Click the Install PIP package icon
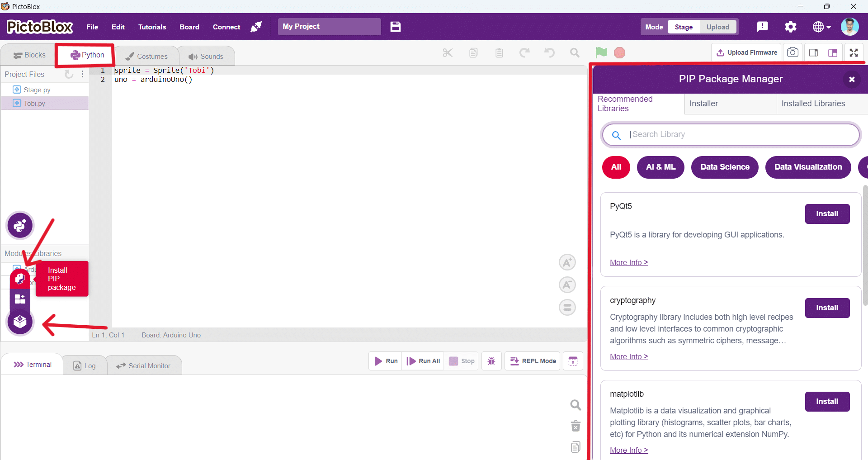The height and width of the screenshot is (460, 868). (20, 278)
